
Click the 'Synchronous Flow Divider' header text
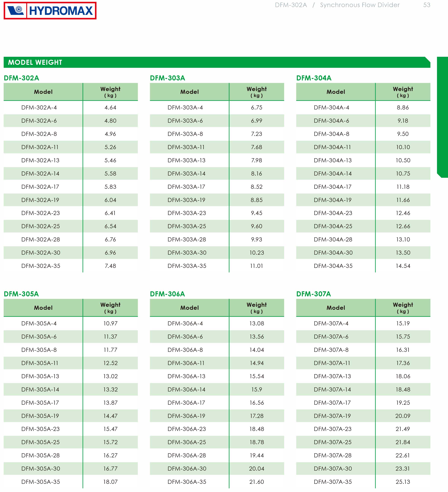pos(360,5)
